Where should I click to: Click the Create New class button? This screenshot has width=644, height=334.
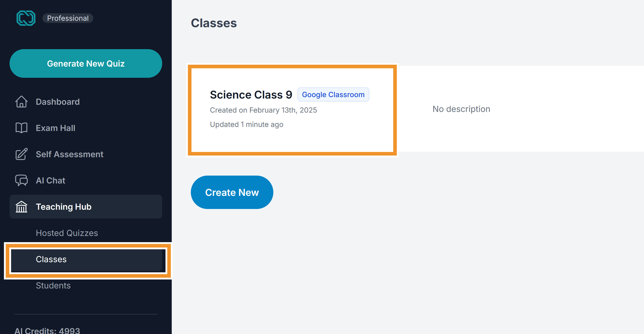232,192
